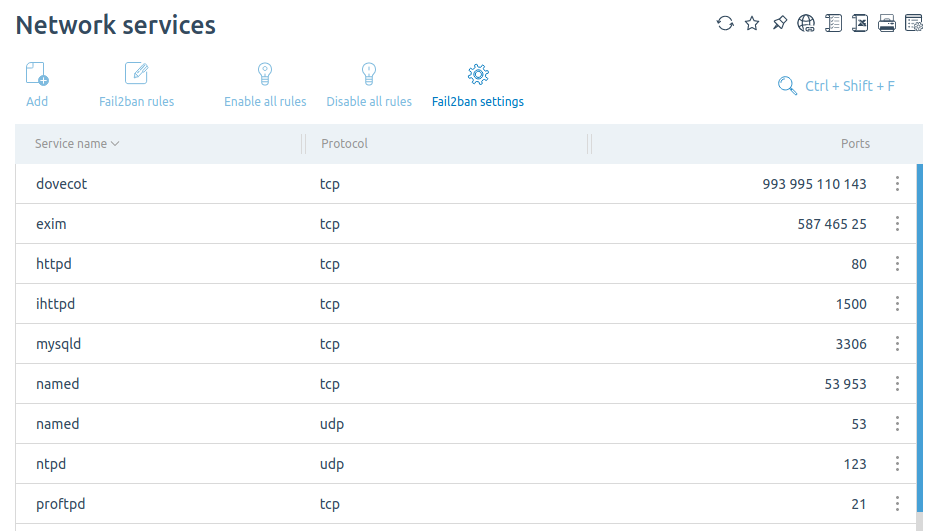The width and height of the screenshot is (942, 531).
Task: Export the list with the Excel icon
Action: coord(860,23)
